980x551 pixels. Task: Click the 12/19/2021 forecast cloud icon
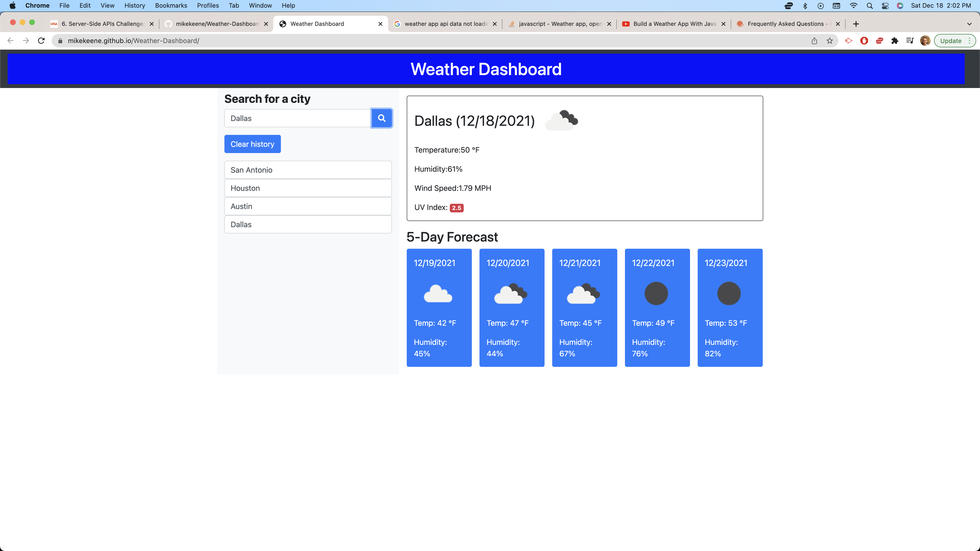(438, 294)
